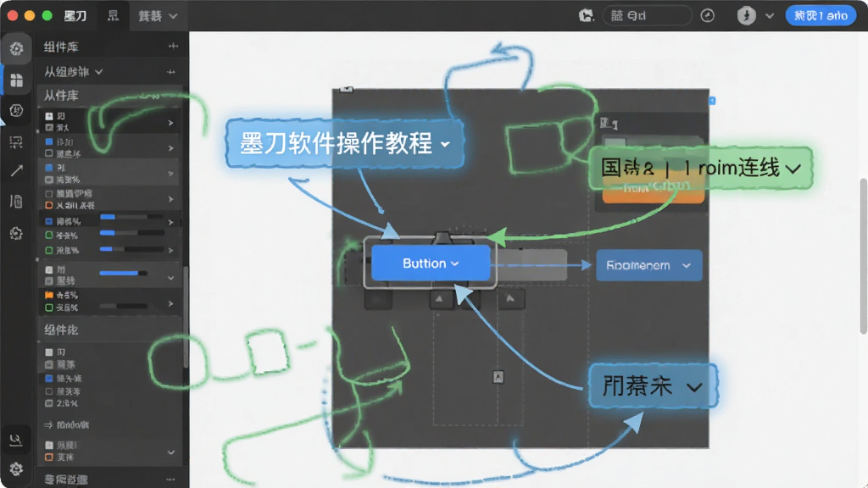Image resolution: width=868 pixels, height=488 pixels.
Task: Click the orange folder icon in component list
Action: (48, 295)
